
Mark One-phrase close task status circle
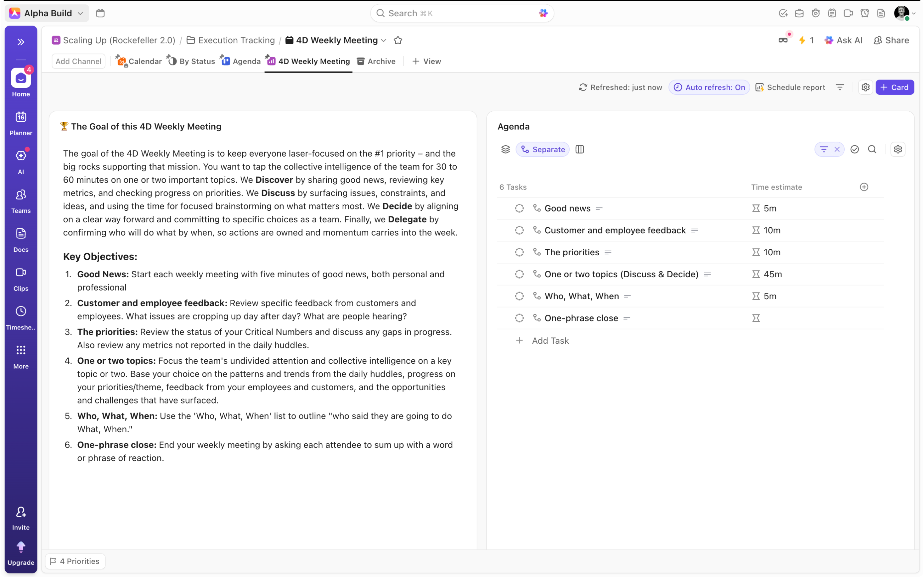(519, 318)
